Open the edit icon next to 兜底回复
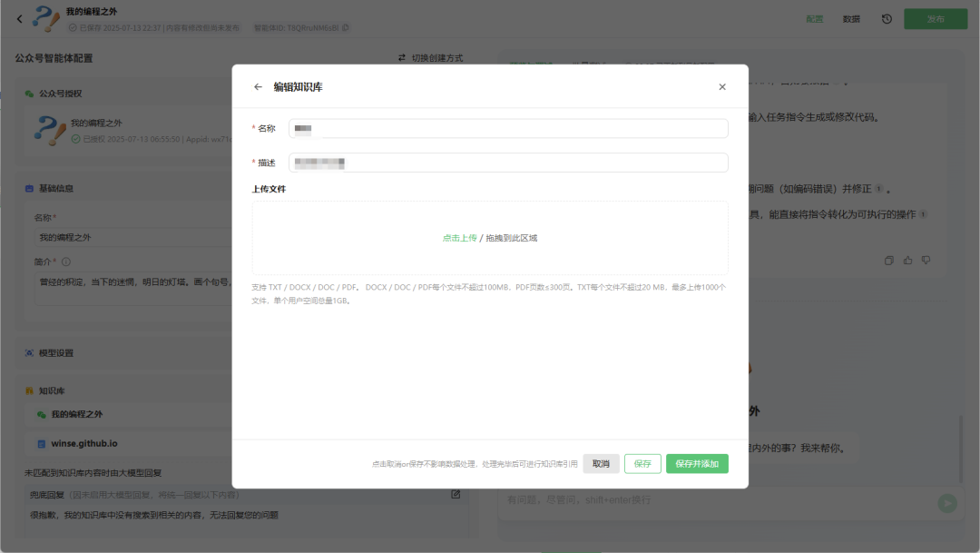 456,494
